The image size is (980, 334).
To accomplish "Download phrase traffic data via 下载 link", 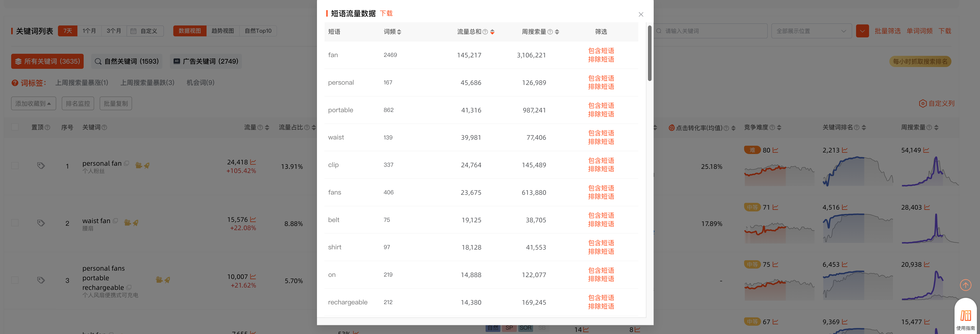I will click(386, 13).
